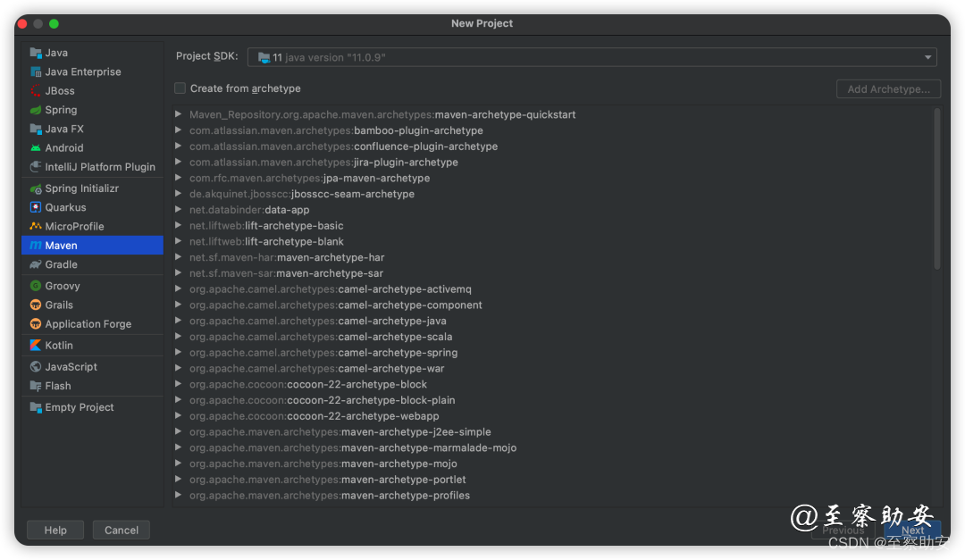The image size is (965, 560).
Task: Select camel-archetype-scala row text
Action: pos(321,337)
